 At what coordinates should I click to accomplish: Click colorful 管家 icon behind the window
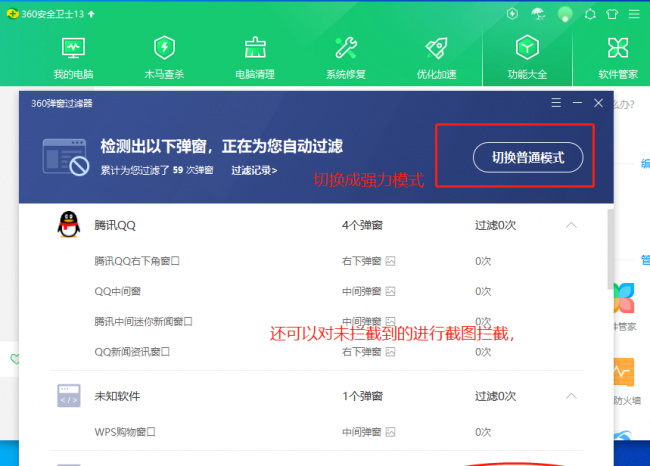click(x=624, y=298)
